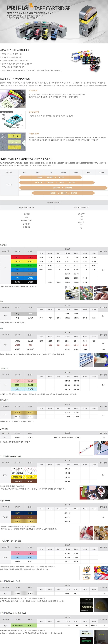Select the OK200 / OK300 / OK320 arrow bar
This screenshot has width=108, height=644.
50,177
